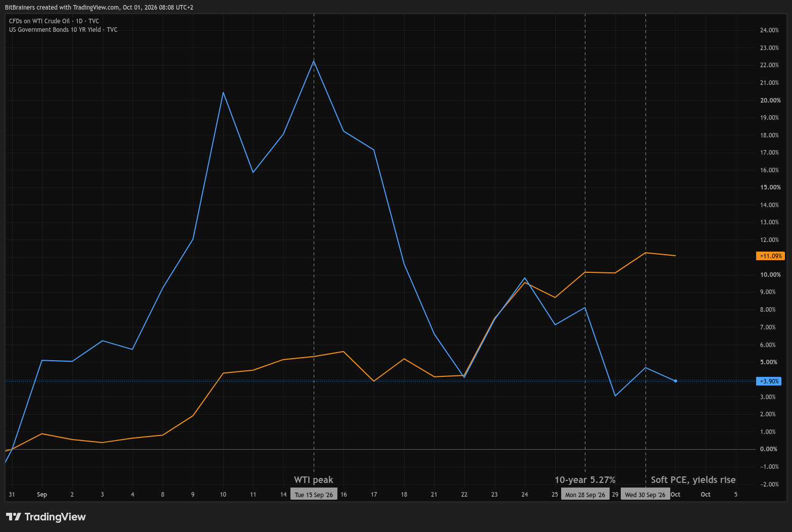Image resolution: width=792 pixels, height=532 pixels.
Task: Click date 5 on the time axis
Action: [x=735, y=495]
